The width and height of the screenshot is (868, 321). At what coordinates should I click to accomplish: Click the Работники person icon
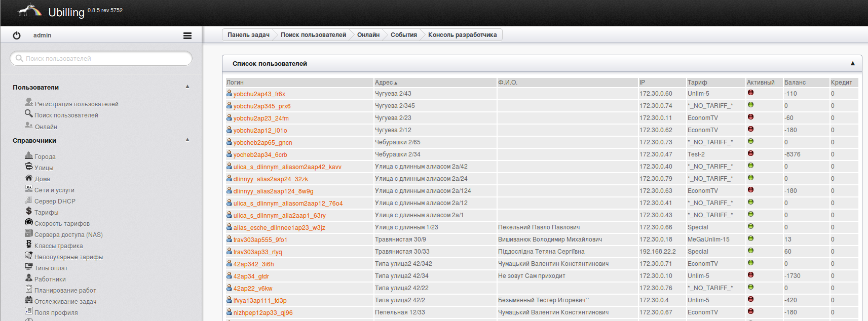29,278
